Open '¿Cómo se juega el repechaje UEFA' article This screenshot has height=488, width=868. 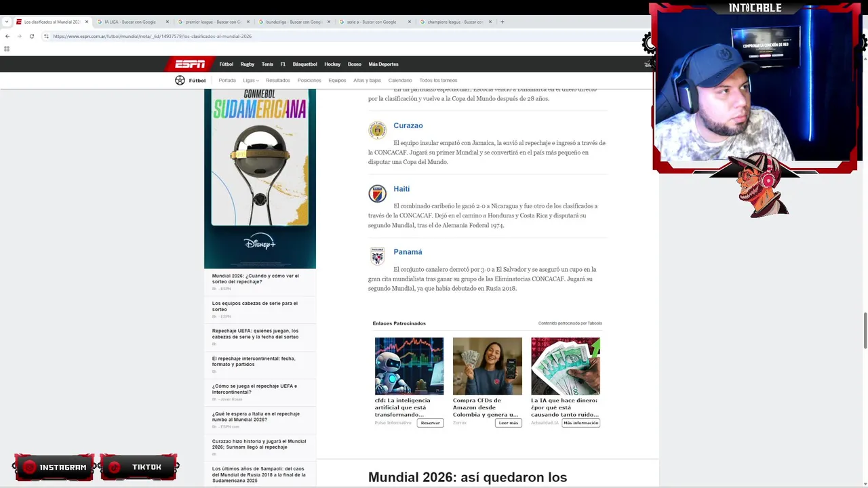point(254,389)
